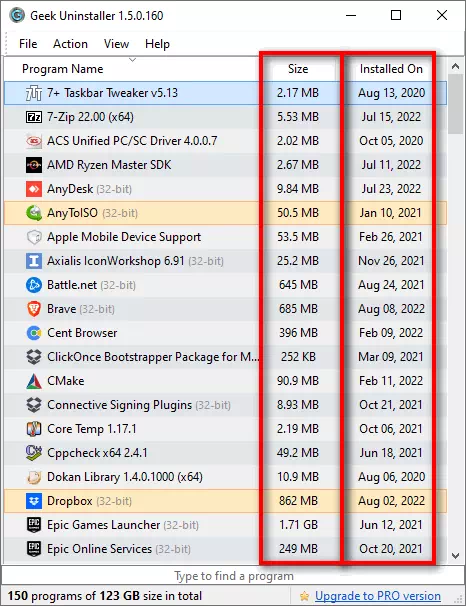
Task: Open the View menu
Action: pos(116,44)
